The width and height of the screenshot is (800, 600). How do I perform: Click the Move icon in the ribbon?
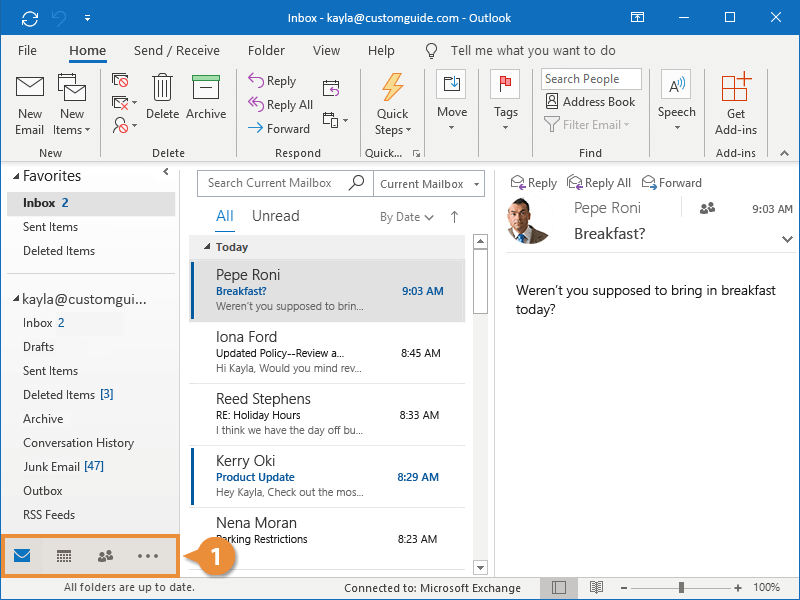point(452,100)
